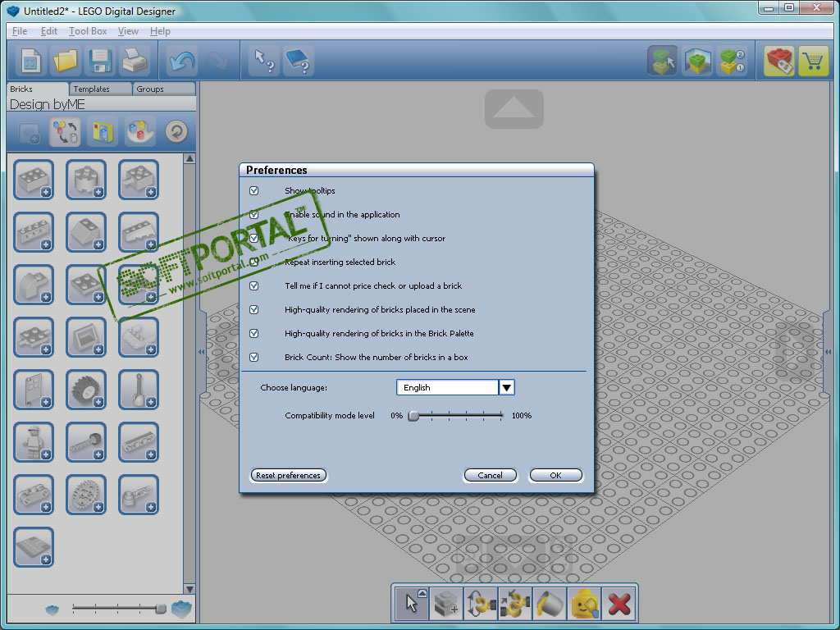Open the Choose language dropdown arrow
The image size is (840, 630).
click(506, 387)
